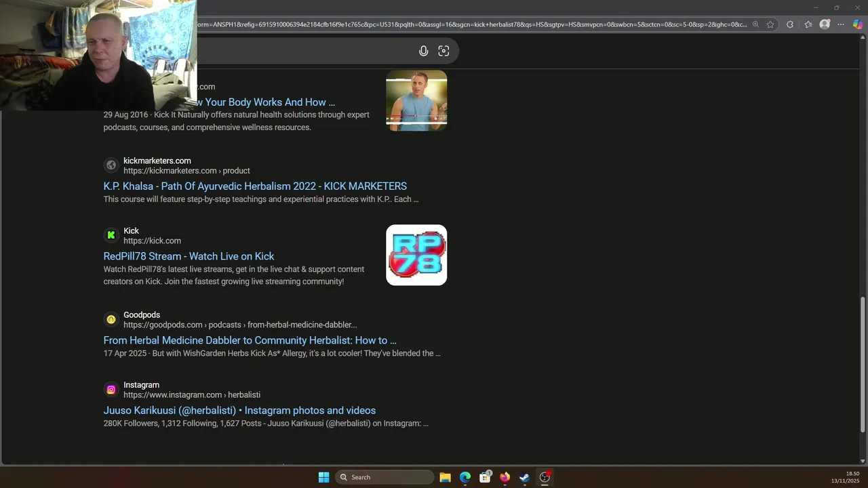The image size is (868, 488).
Task: Open the 'Your Body Works And How' result link
Action: [x=266, y=102]
